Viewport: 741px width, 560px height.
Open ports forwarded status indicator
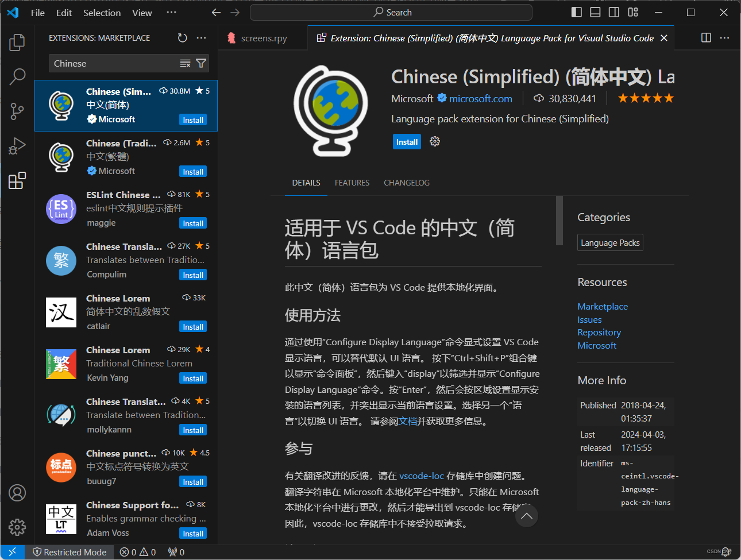[176, 552]
